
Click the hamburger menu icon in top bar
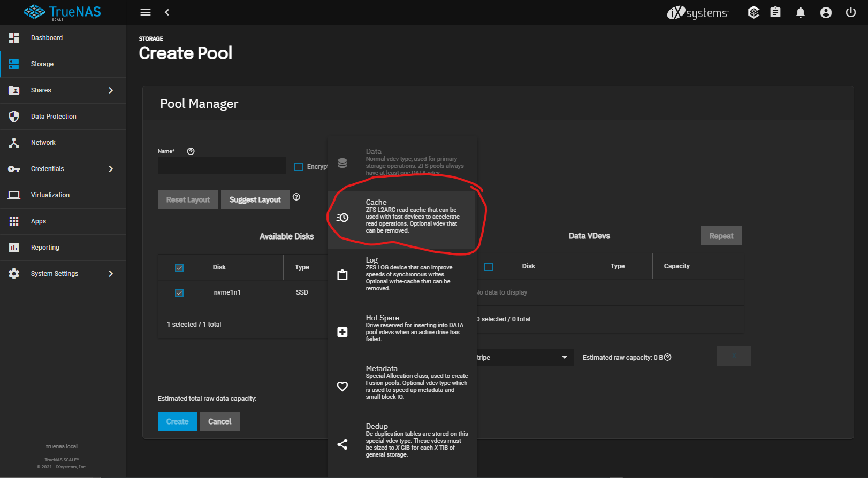click(146, 12)
